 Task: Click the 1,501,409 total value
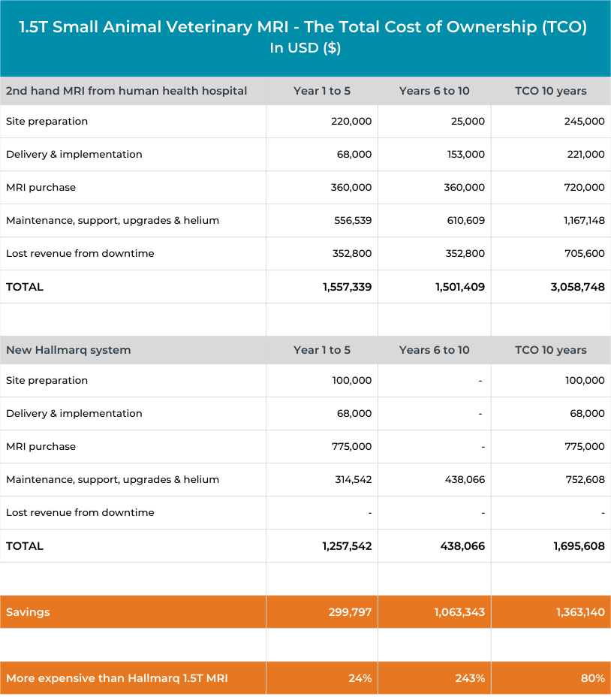pos(460,287)
